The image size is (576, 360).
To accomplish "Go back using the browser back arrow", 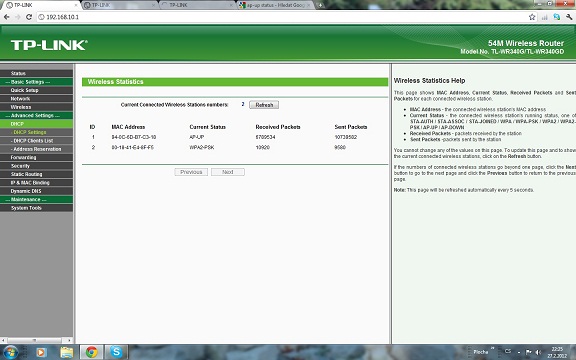I will coord(6,17).
